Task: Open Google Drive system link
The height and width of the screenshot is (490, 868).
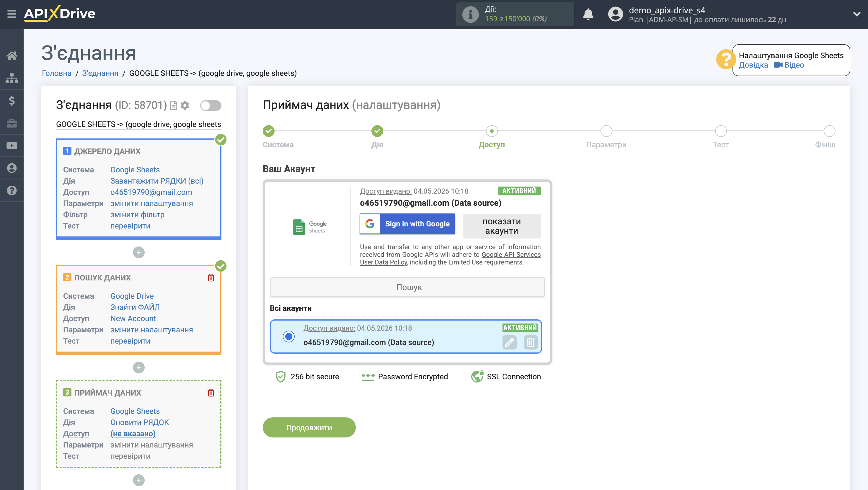Action: pyautogui.click(x=132, y=296)
